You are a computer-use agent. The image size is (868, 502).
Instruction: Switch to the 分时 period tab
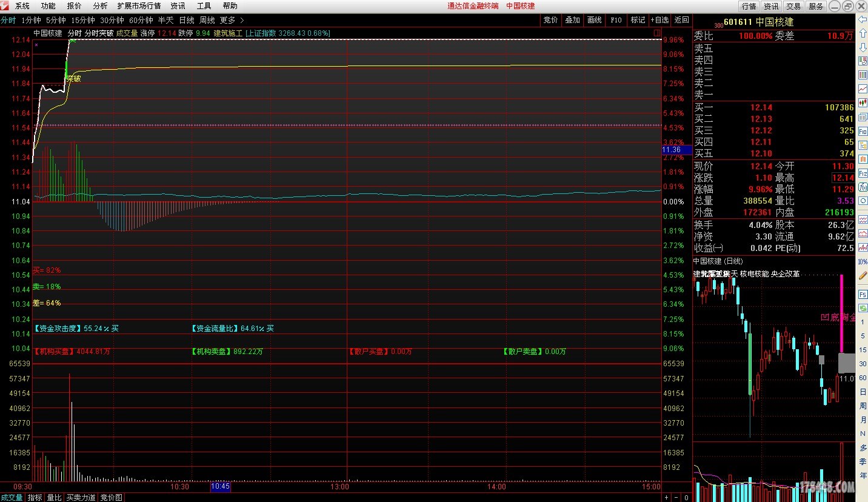(x=8, y=20)
